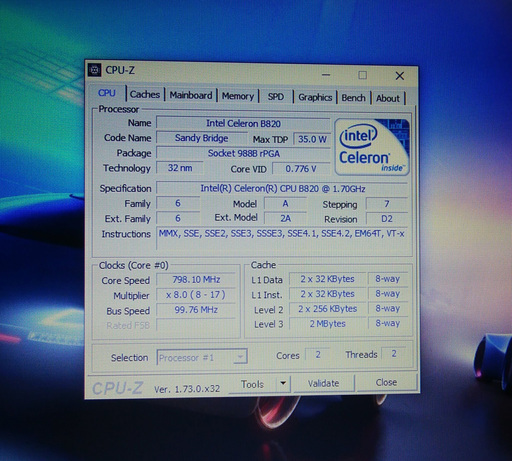Image resolution: width=512 pixels, height=461 pixels.
Task: Switch to the Bench tab
Action: click(x=354, y=98)
